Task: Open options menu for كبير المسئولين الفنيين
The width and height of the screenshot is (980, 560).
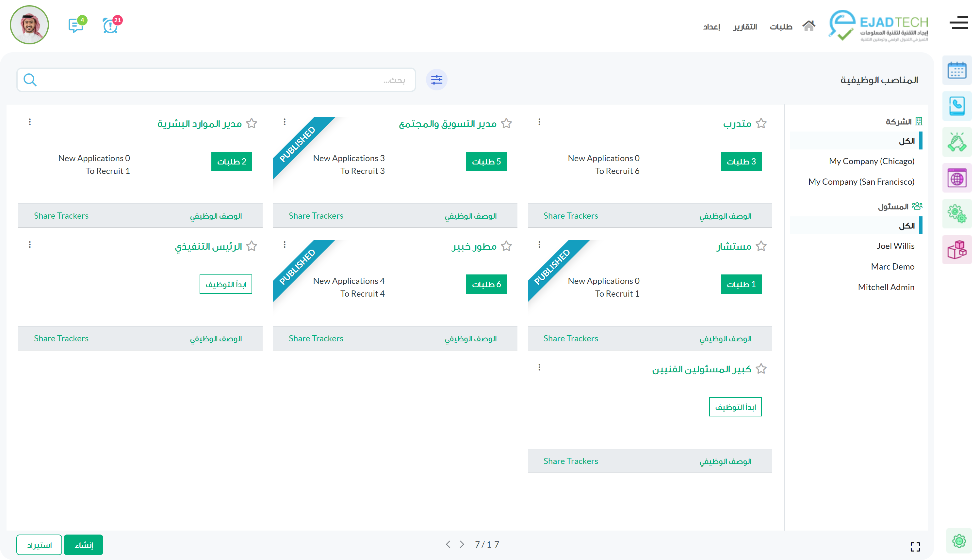Action: [x=539, y=367]
